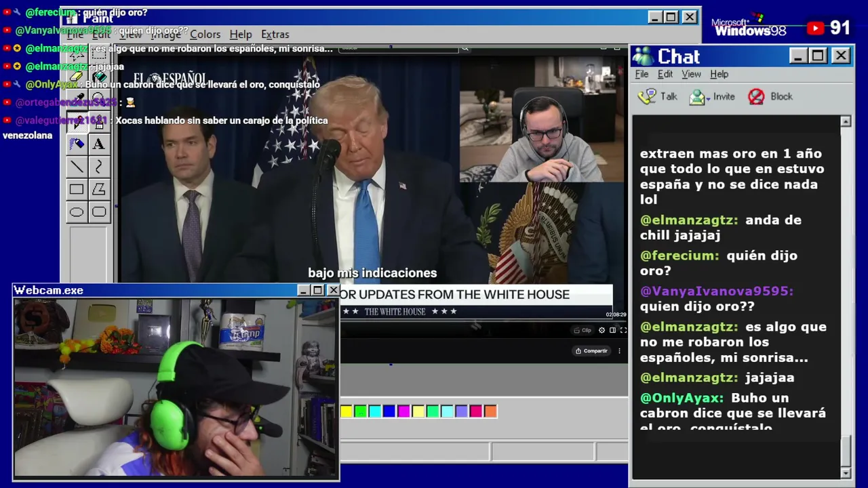Activate the Pick Color eyedropper tool
Image resolution: width=868 pixels, height=488 pixels.
[77, 100]
